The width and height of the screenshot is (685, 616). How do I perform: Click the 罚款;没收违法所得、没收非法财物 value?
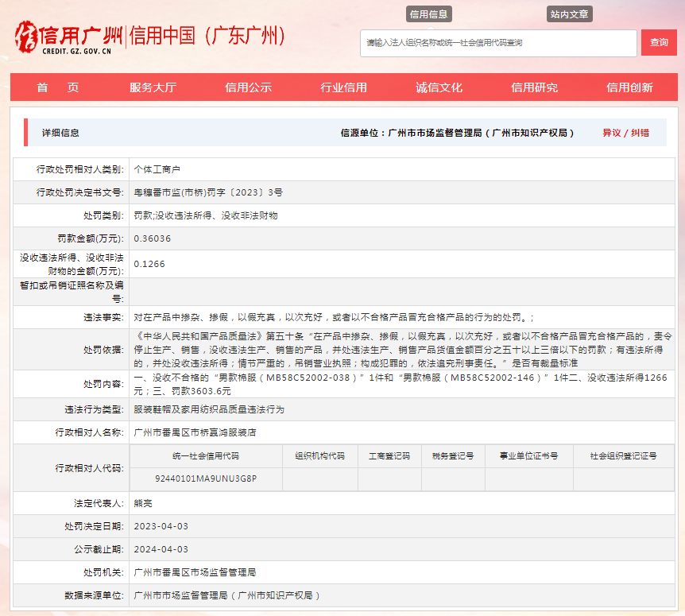coord(205,215)
